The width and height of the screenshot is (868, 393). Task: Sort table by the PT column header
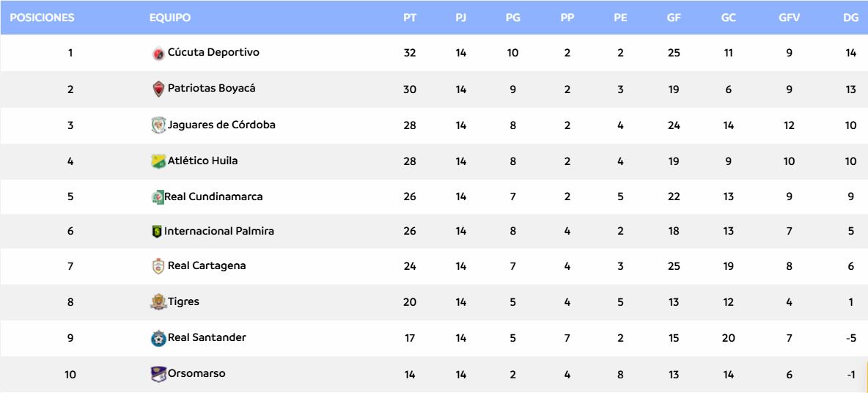pyautogui.click(x=410, y=18)
